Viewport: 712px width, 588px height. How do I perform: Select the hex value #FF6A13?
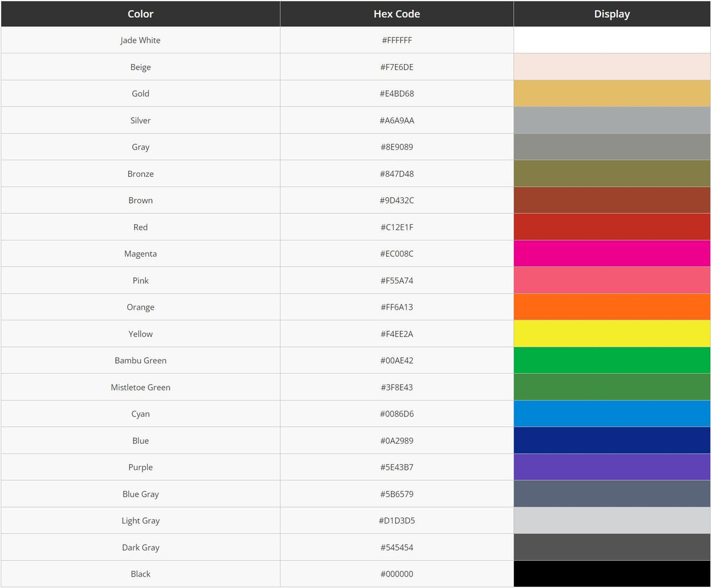[x=397, y=307]
